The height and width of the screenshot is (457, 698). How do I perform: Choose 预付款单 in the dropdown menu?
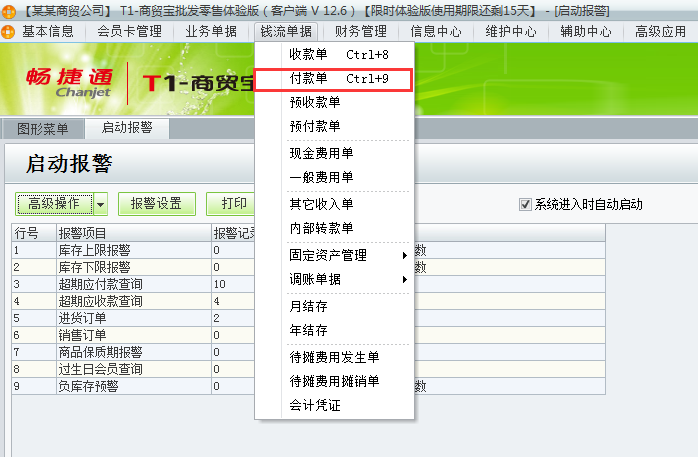tap(334, 126)
